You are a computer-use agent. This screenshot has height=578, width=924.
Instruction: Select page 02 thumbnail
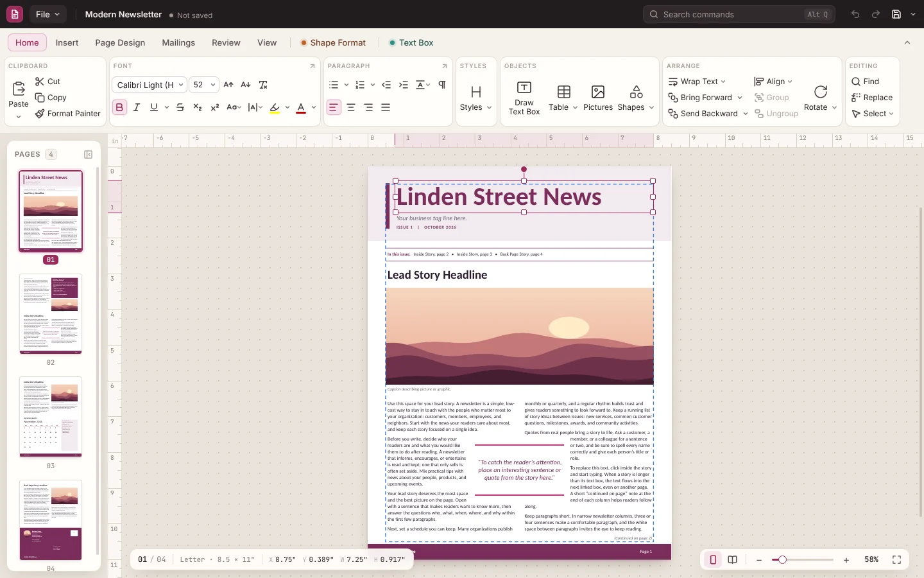(51, 314)
